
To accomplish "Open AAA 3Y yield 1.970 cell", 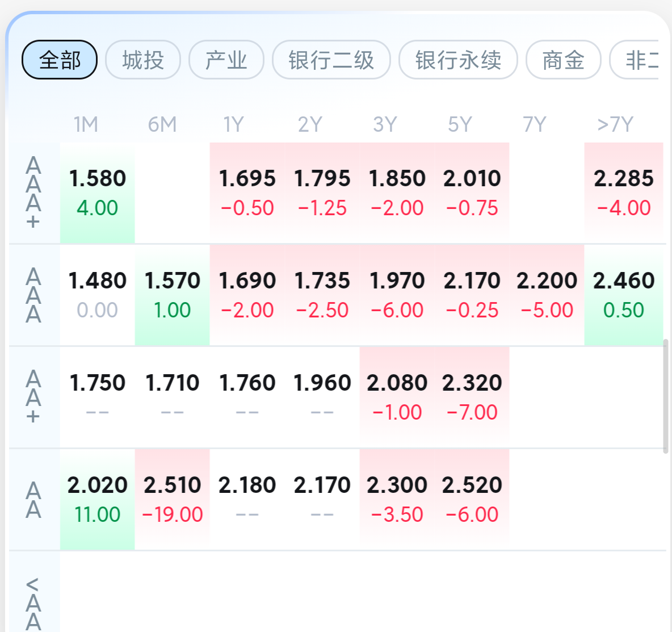I will tap(397, 295).
